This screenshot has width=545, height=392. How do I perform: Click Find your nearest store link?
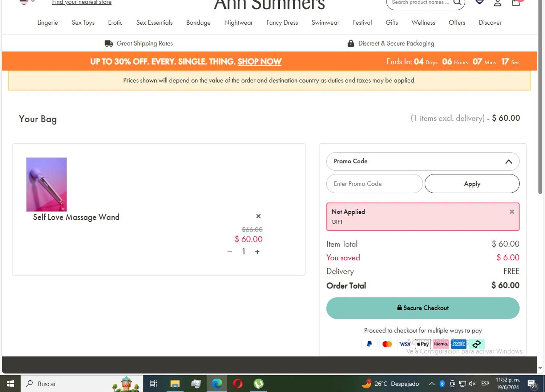coord(82,2)
